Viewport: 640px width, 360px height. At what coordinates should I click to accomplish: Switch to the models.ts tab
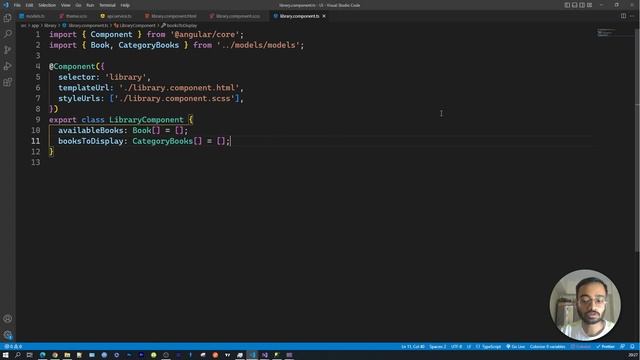(x=35, y=16)
